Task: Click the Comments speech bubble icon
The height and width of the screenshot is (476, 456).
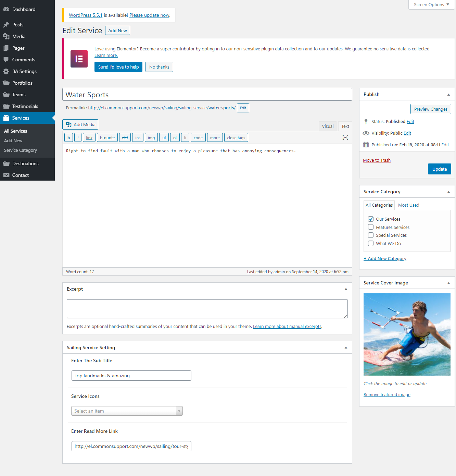Action: tap(6, 60)
